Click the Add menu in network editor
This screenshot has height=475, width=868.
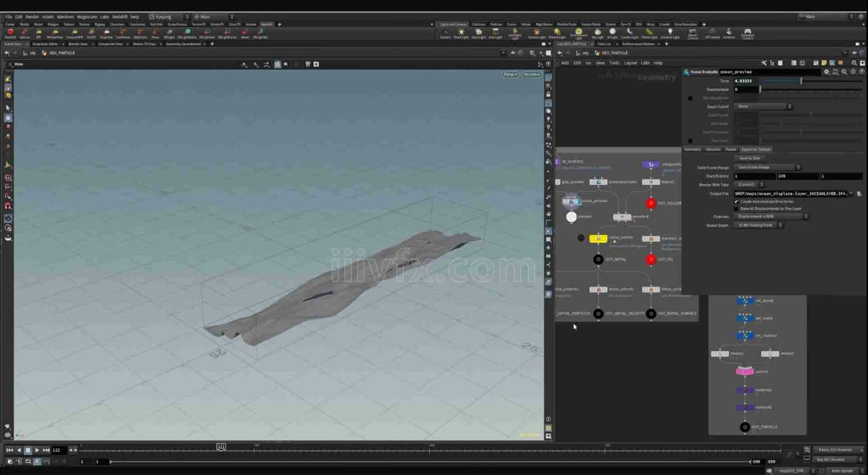coord(564,63)
